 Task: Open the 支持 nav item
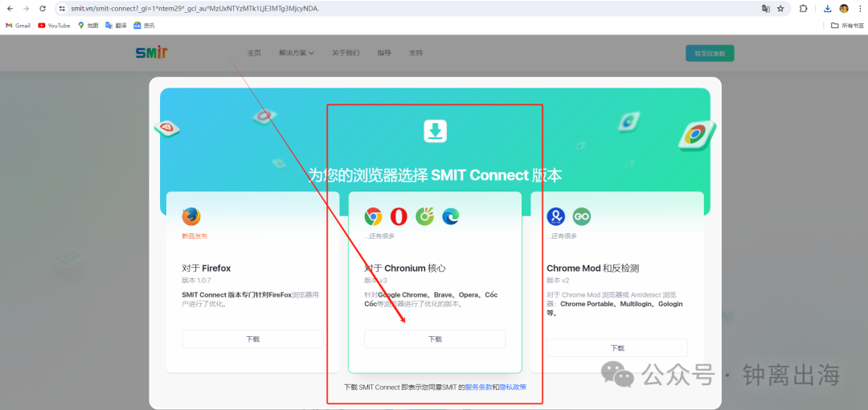(416, 53)
